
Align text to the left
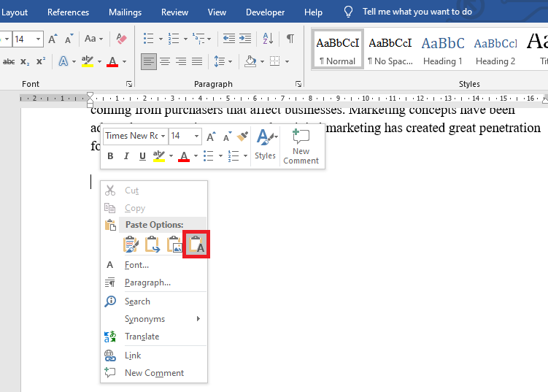click(149, 62)
